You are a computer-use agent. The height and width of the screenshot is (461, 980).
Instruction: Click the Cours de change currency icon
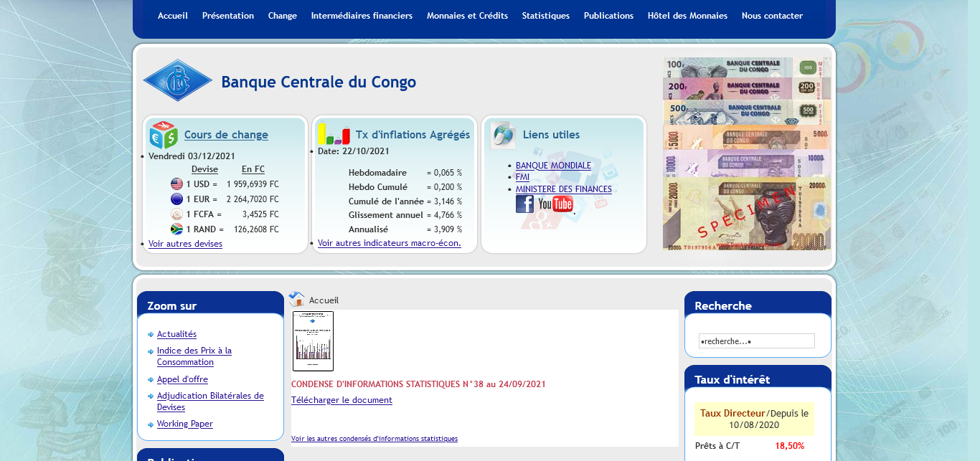pos(164,135)
